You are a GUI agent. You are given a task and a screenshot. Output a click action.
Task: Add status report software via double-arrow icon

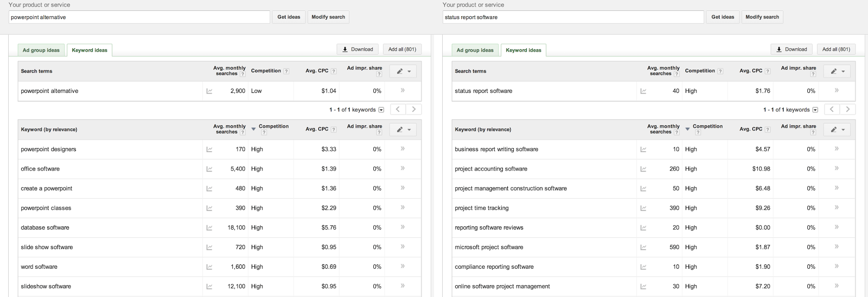[x=837, y=90]
